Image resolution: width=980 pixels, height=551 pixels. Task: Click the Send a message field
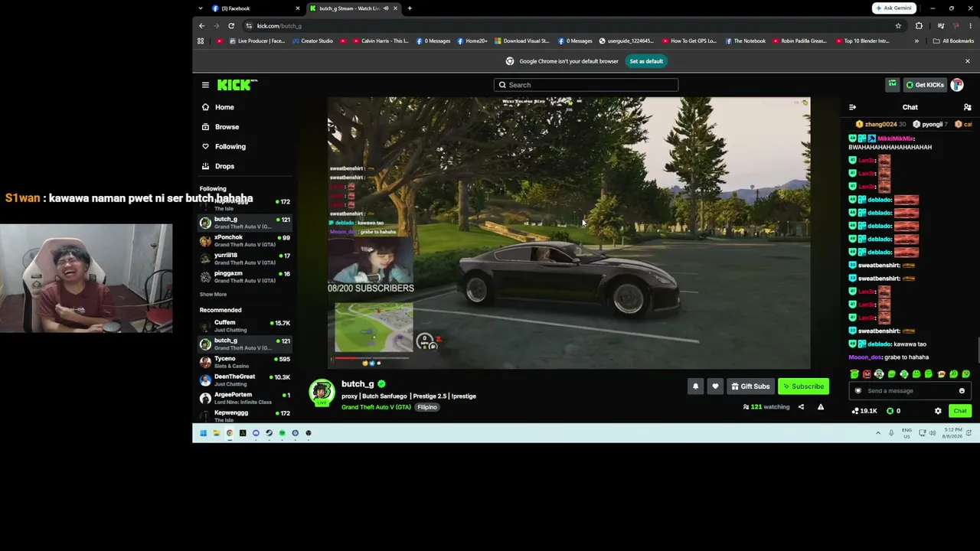click(909, 391)
